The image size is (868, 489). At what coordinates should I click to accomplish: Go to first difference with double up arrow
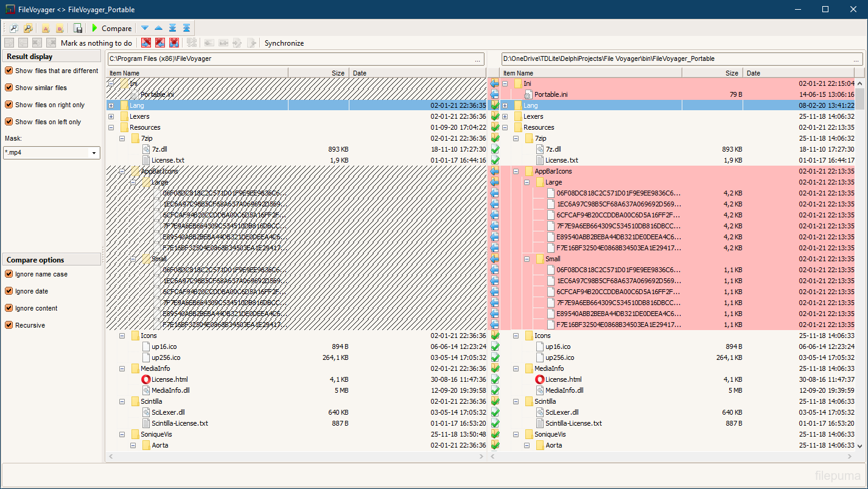(x=186, y=29)
